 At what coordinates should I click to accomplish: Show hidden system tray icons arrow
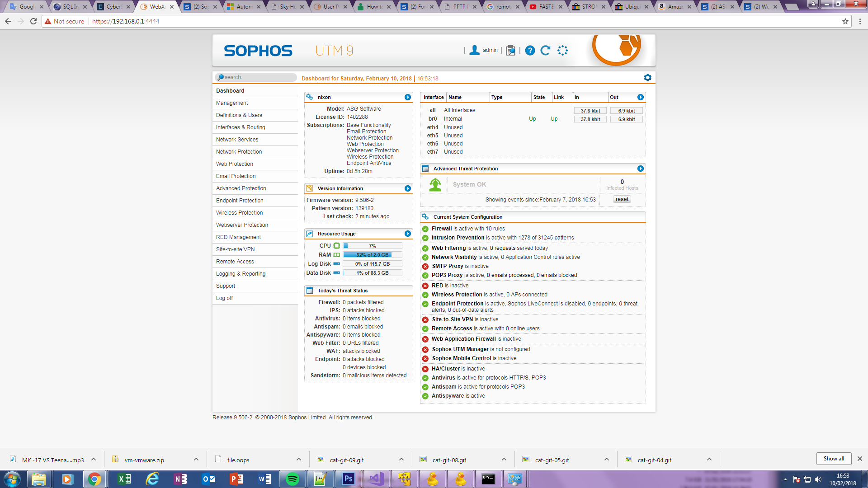pos(785,479)
